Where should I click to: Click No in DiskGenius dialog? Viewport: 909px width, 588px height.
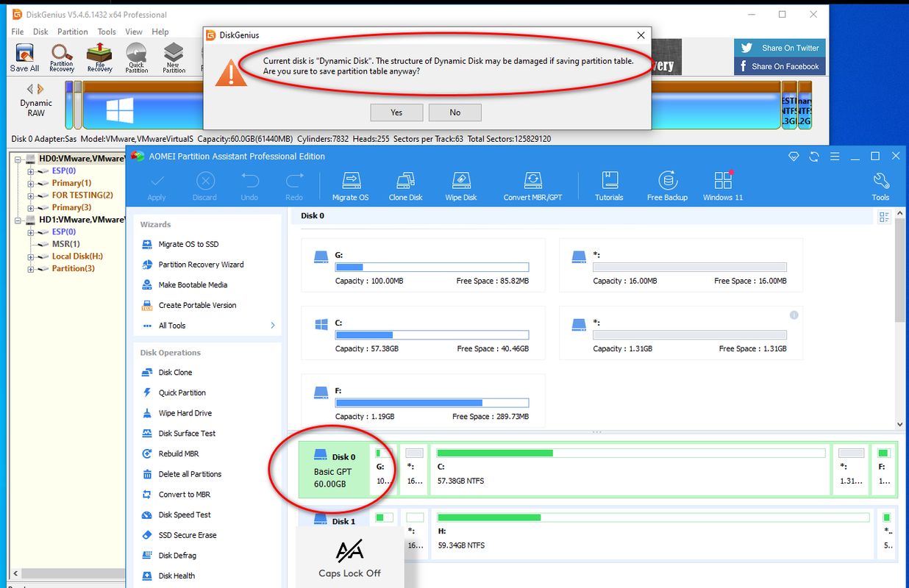(455, 112)
